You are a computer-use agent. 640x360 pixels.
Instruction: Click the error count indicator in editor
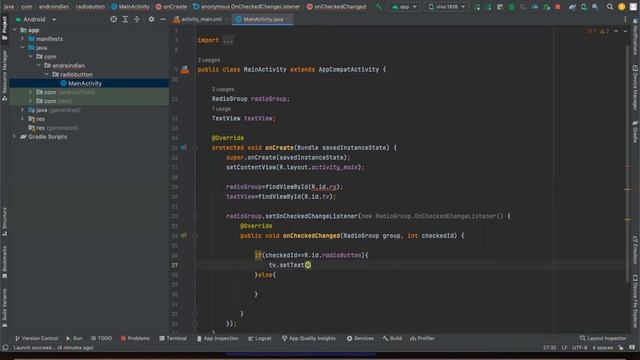592,31
